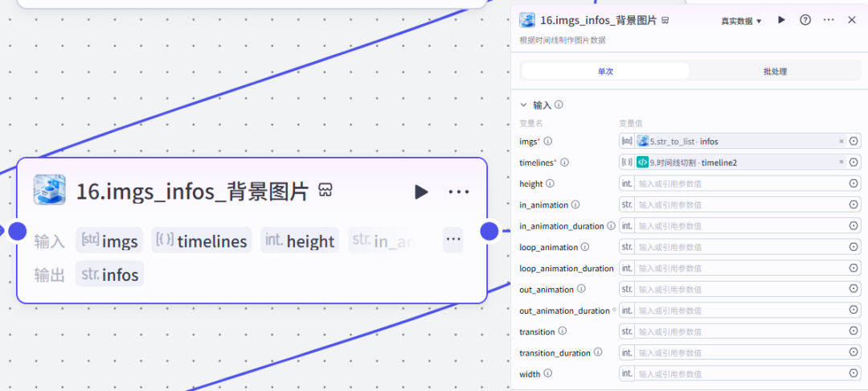This screenshot has width=868, height=391.
Task: Click the infos output tag on the node
Action: (109, 274)
